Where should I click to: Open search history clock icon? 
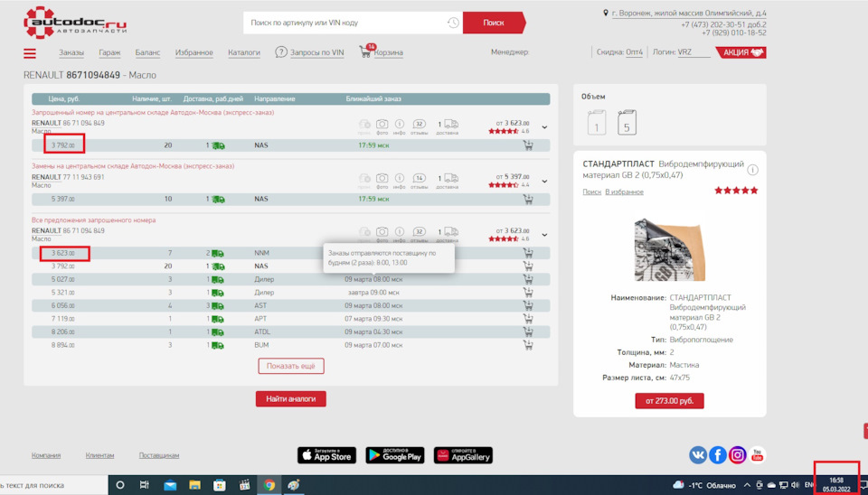click(x=453, y=23)
